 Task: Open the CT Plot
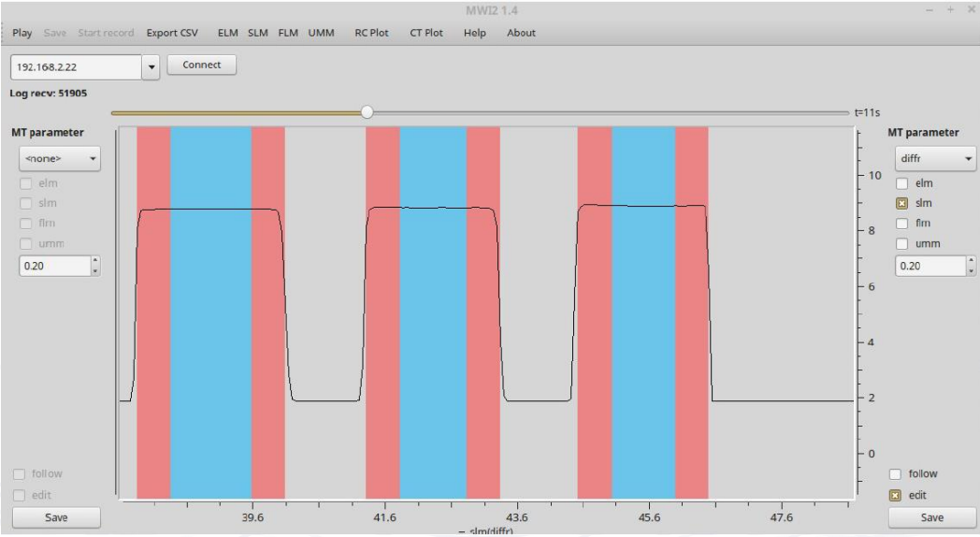tap(426, 33)
